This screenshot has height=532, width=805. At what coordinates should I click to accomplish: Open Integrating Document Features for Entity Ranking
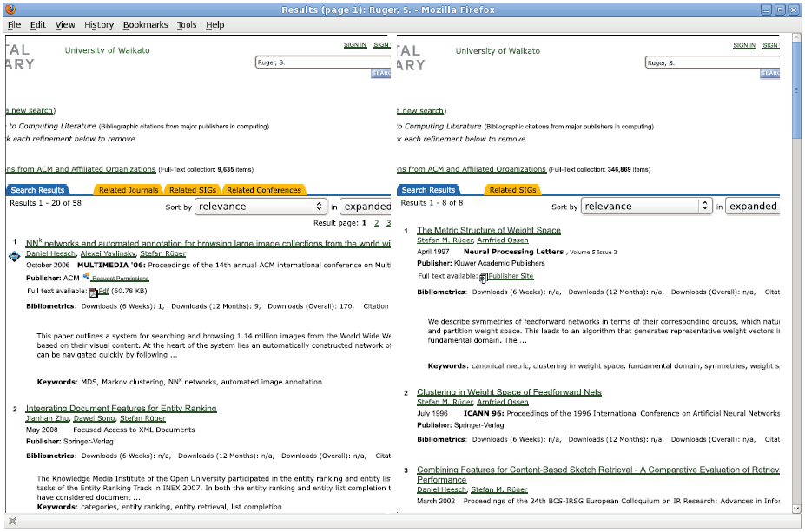(122, 409)
